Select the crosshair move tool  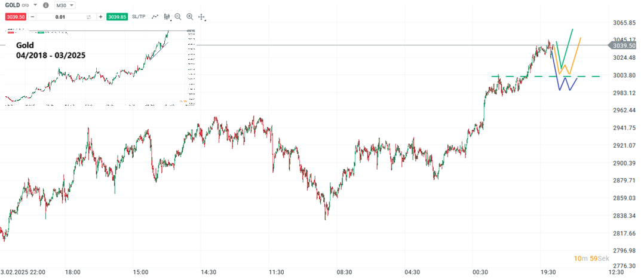[x=201, y=17]
